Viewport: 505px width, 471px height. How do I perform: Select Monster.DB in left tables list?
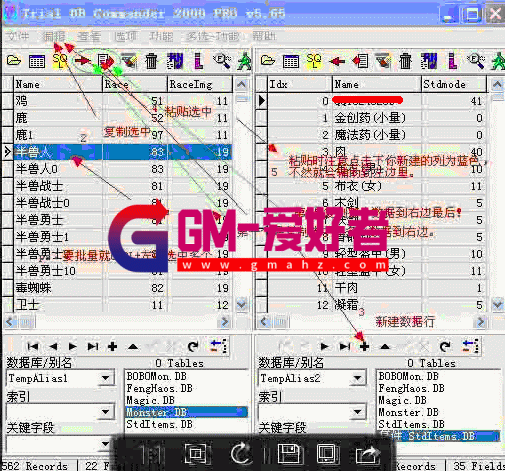(x=186, y=412)
